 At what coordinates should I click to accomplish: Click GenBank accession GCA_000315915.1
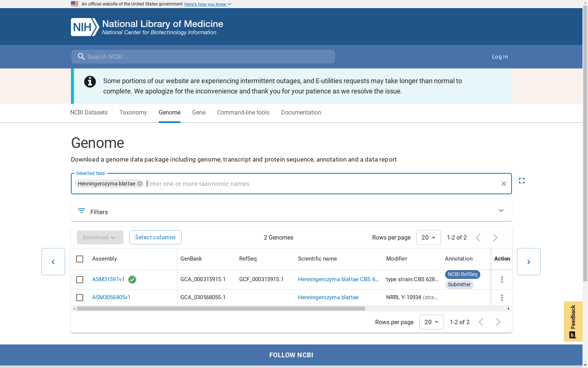[203, 279]
